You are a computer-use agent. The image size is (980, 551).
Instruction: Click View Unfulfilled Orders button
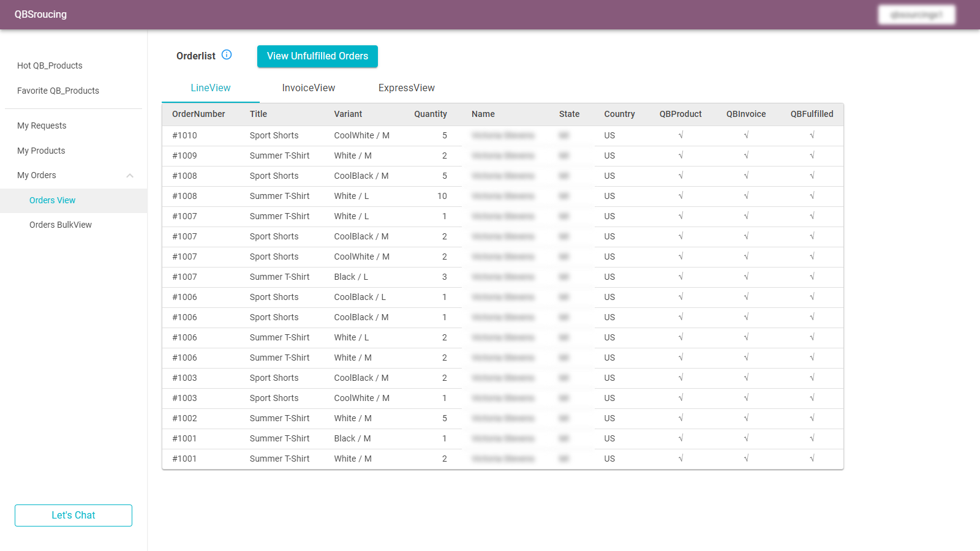coord(317,56)
